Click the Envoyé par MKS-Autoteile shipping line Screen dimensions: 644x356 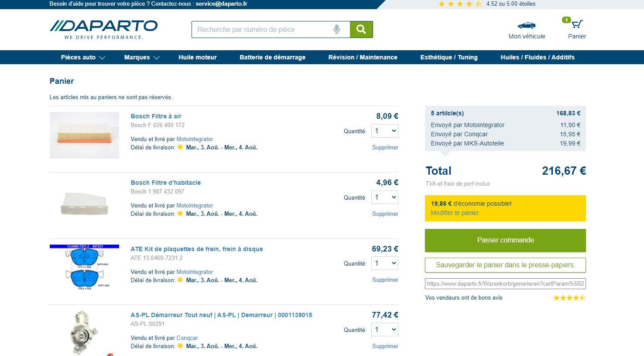[x=505, y=143]
